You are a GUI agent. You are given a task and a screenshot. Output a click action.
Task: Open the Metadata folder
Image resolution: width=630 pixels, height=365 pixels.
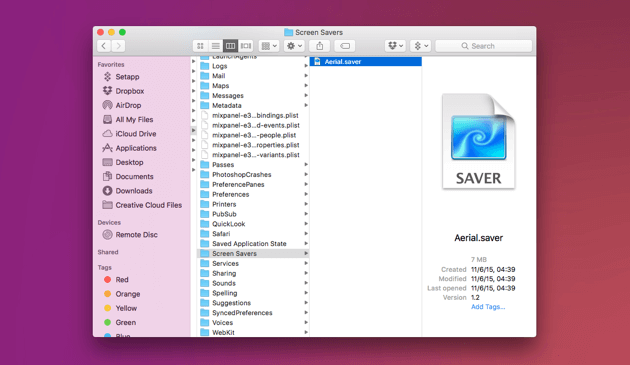253,105
